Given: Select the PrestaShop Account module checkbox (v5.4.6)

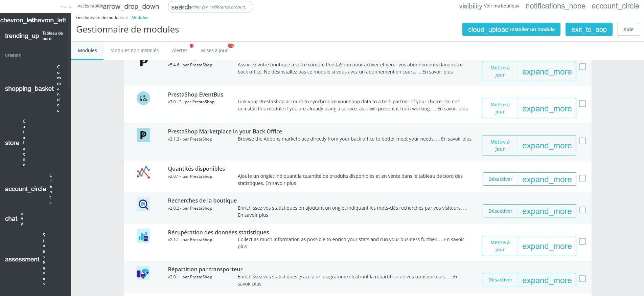Looking at the screenshot, I should (x=582, y=67).
